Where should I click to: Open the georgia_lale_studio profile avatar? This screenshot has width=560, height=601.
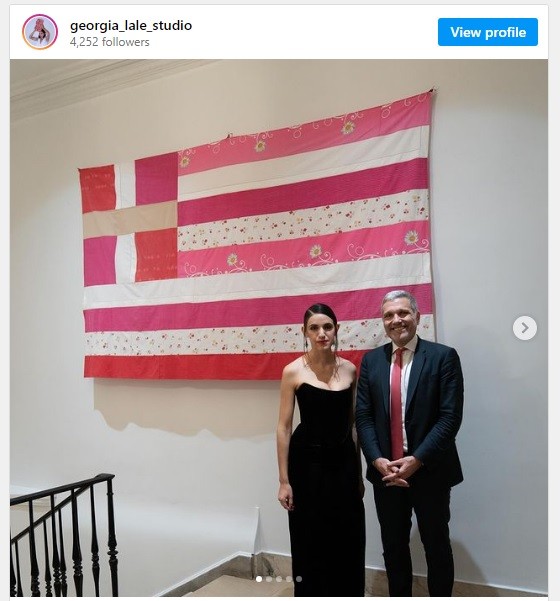pyautogui.click(x=40, y=32)
